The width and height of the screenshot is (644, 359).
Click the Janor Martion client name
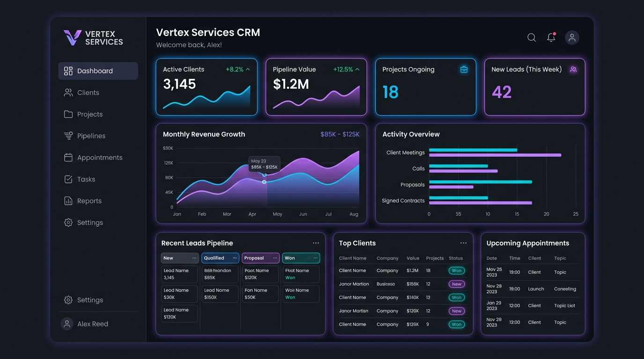coord(354,284)
